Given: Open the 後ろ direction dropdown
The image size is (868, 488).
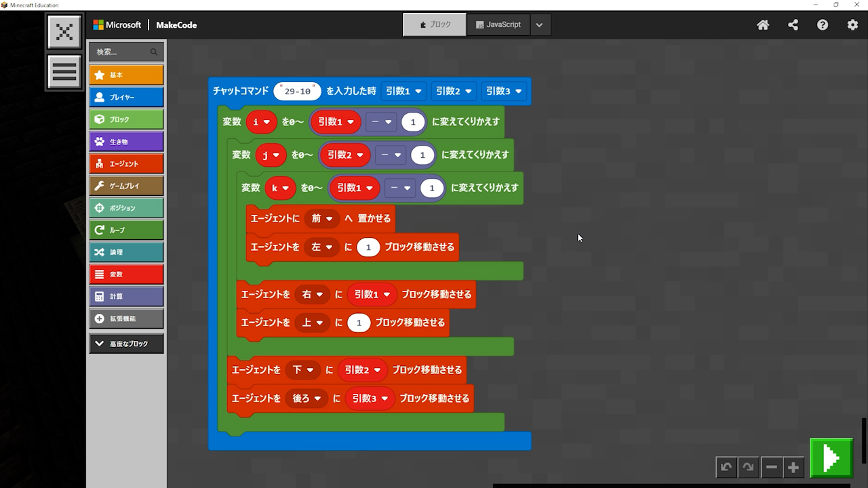Looking at the screenshot, I should click(307, 399).
